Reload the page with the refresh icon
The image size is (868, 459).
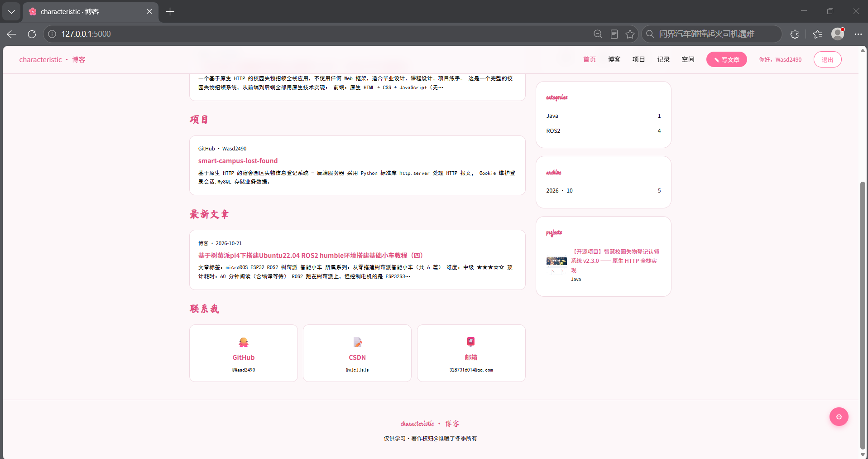coord(32,34)
